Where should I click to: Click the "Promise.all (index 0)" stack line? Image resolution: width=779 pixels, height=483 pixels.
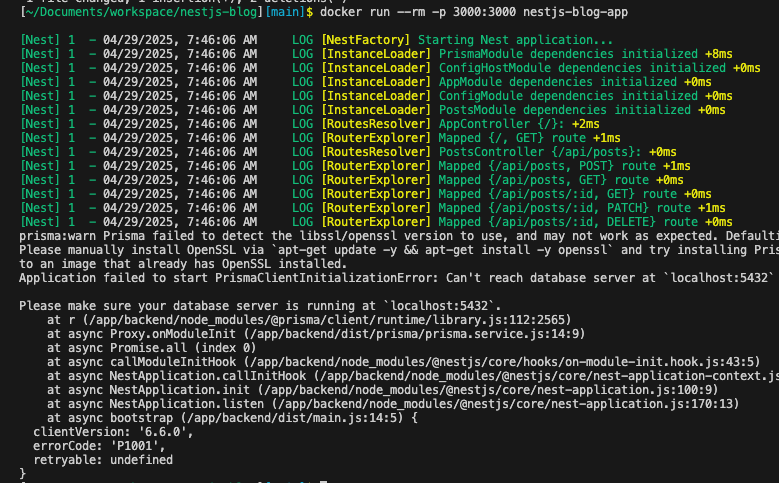click(x=183, y=347)
